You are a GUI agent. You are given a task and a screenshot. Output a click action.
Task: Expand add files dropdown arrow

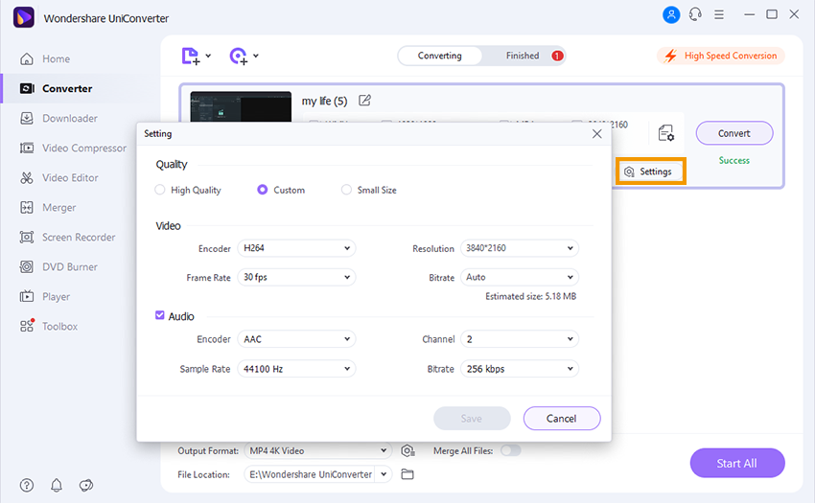point(208,56)
